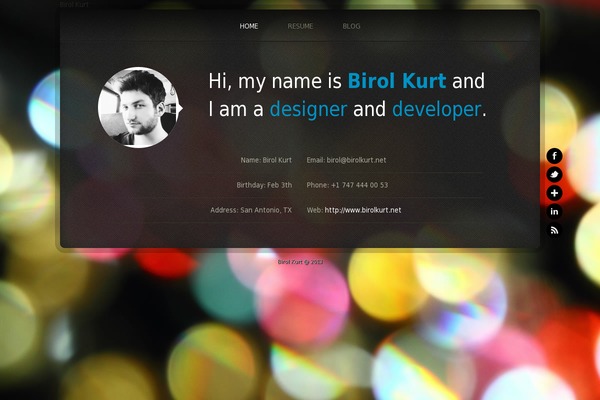
Task: Select the 'Address: San Antonio, TX' text
Action: point(251,210)
